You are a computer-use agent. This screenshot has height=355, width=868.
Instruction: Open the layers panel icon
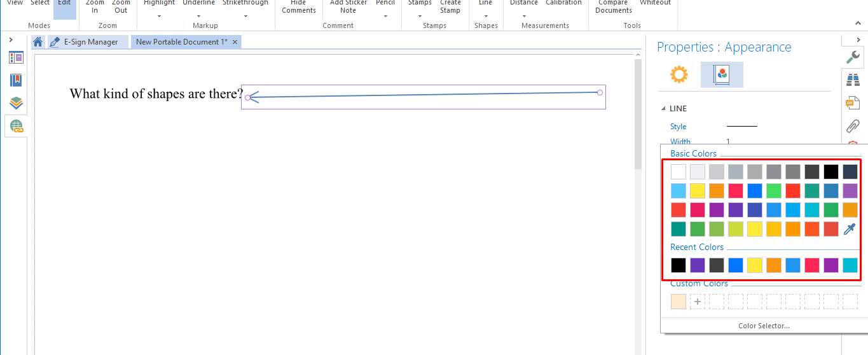[16, 103]
